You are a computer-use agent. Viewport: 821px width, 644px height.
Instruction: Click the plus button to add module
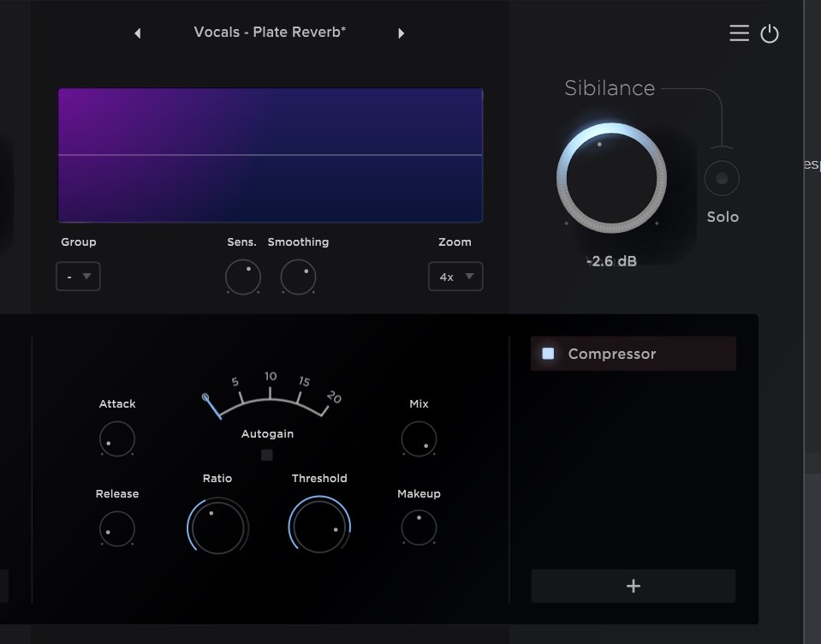point(634,587)
